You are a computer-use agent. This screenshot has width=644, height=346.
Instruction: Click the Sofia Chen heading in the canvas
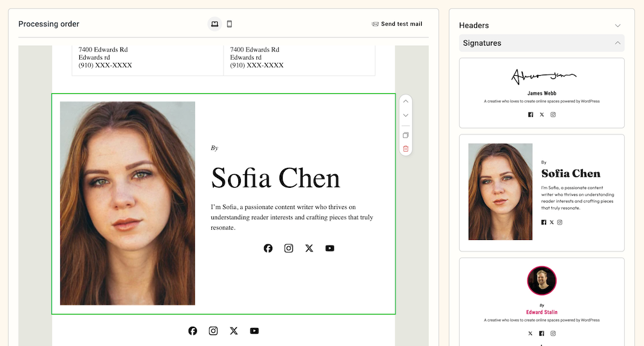276,178
